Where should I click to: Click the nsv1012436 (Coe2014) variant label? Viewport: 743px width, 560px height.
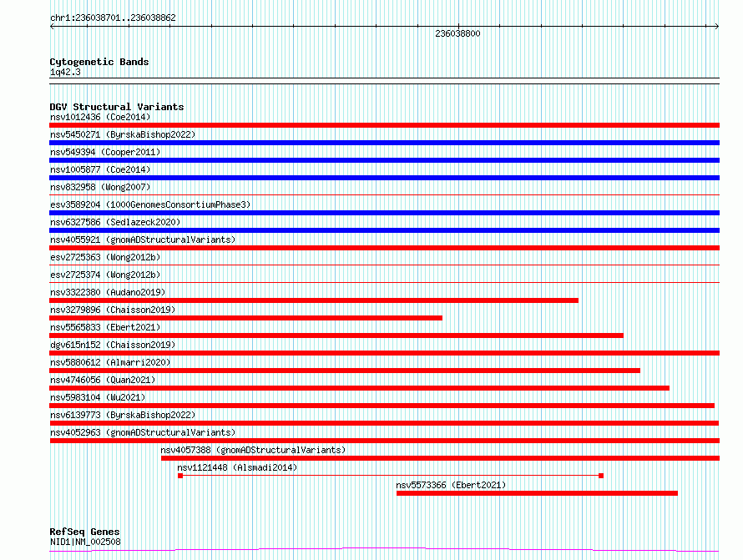pyautogui.click(x=100, y=117)
